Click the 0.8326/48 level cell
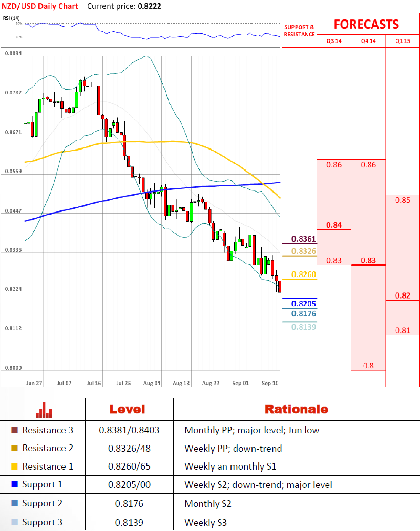This screenshot has width=420, height=531. [x=129, y=449]
